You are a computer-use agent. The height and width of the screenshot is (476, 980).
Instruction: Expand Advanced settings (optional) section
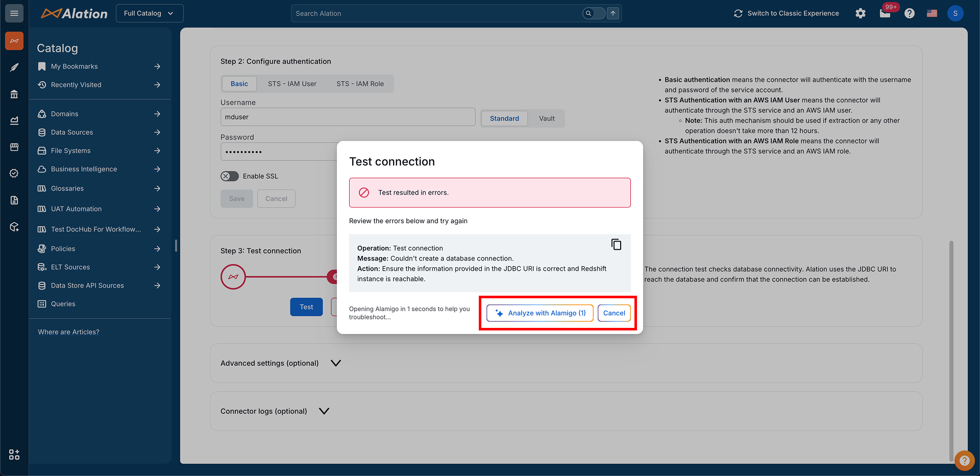pyautogui.click(x=335, y=363)
